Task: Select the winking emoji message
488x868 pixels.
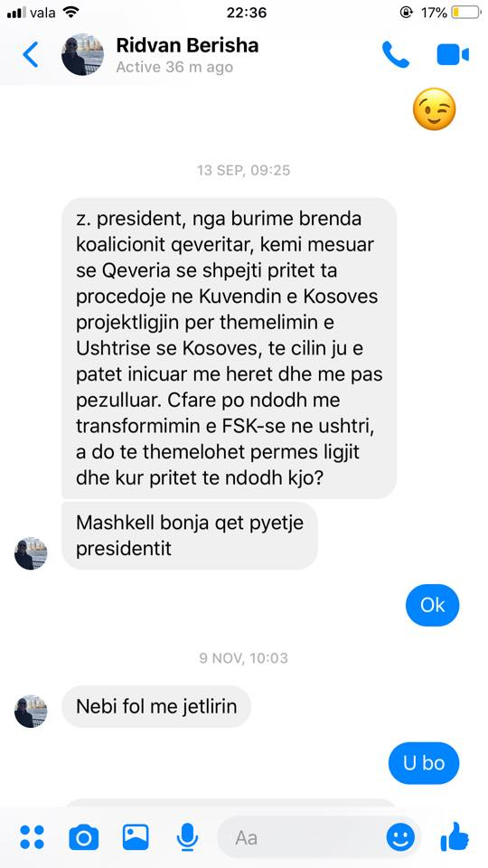Action: click(x=435, y=109)
